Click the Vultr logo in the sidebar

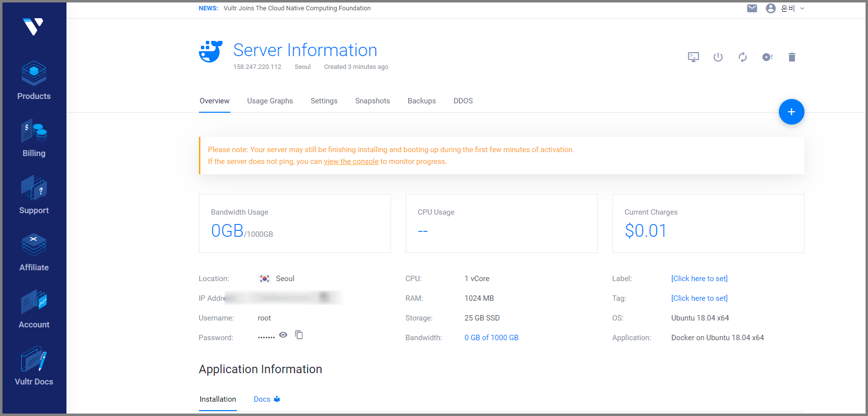click(x=33, y=27)
